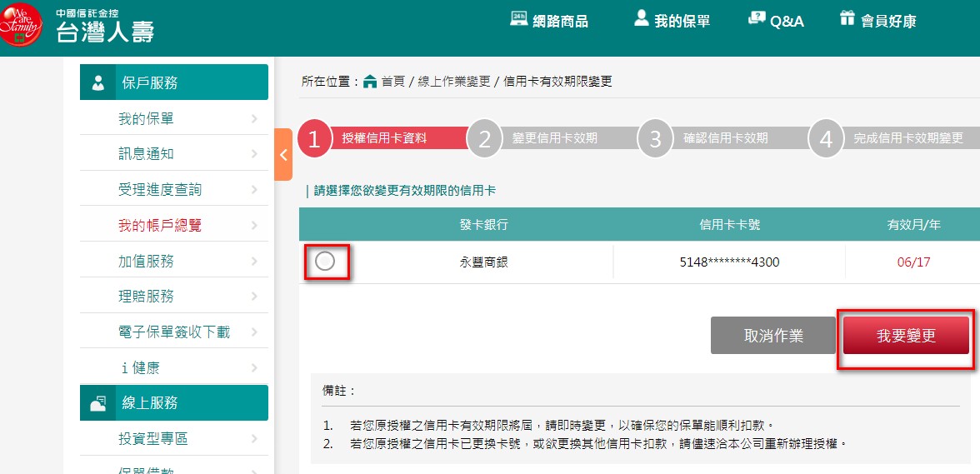Click the 保戶服務 section header icon
980x474 pixels.
click(x=98, y=82)
